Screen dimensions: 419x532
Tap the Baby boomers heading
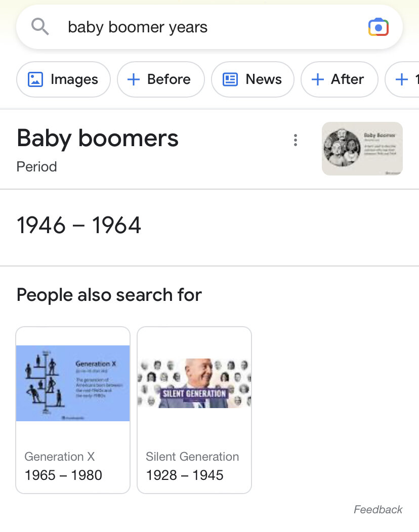tap(98, 139)
